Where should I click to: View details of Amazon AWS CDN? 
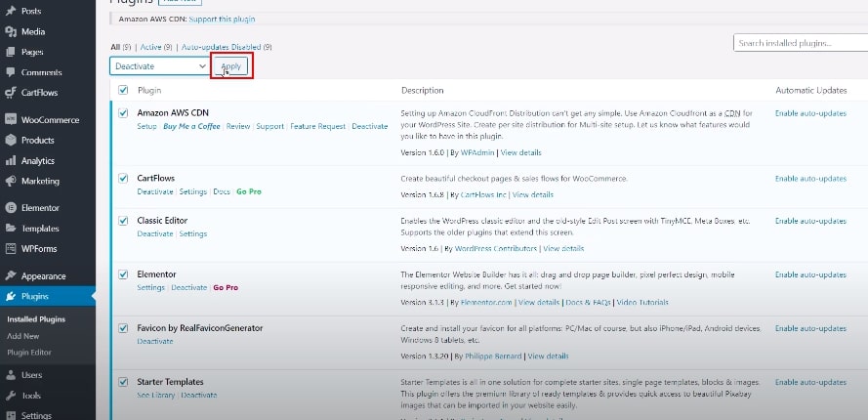pyautogui.click(x=521, y=152)
